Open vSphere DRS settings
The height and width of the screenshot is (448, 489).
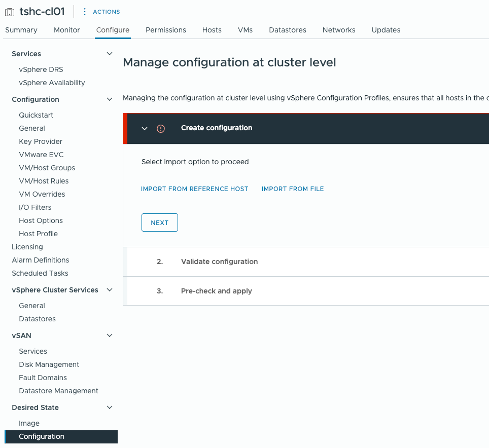41,69
